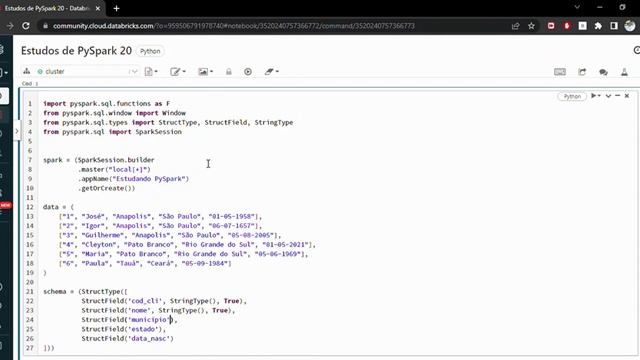640x360 pixels.
Task: Open the experiment flask icon
Action: (x=624, y=72)
